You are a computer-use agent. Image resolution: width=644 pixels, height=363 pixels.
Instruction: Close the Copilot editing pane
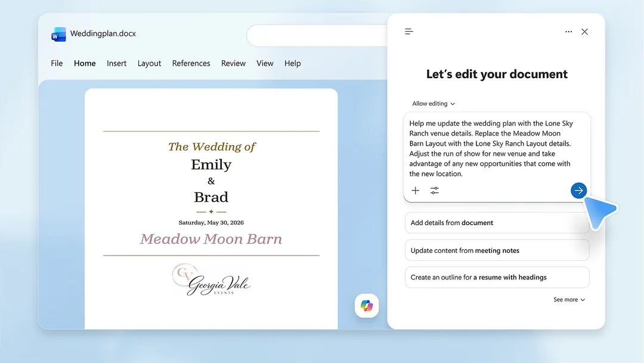pos(584,32)
